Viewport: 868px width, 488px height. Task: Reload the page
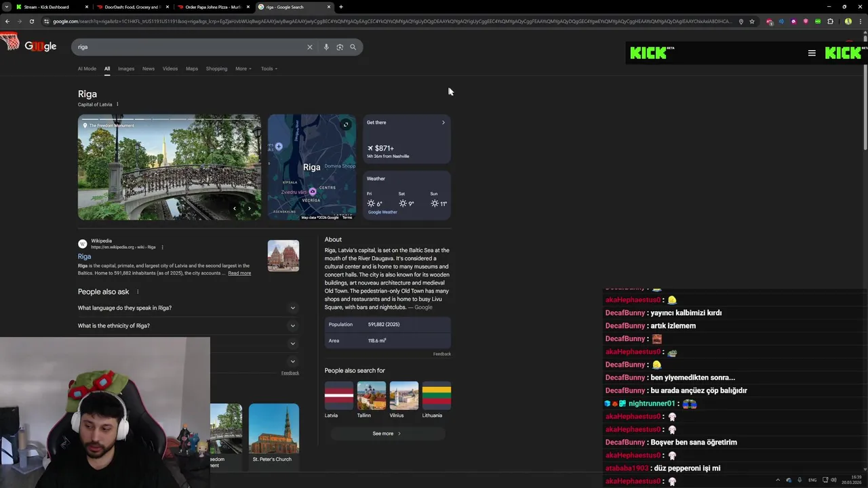point(31,21)
